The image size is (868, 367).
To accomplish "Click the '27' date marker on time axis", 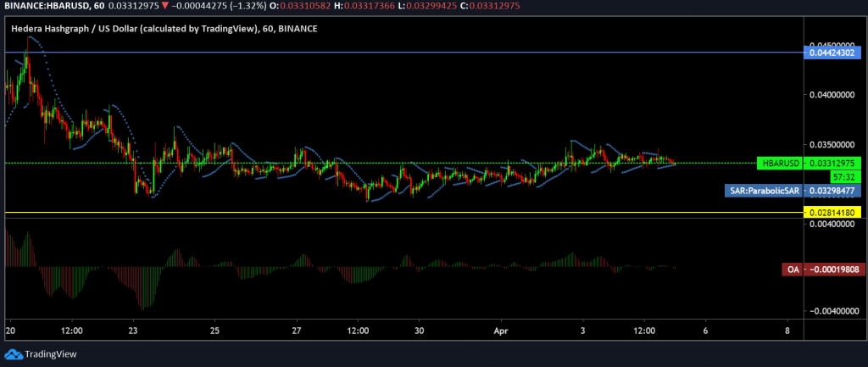I will pos(297,331).
